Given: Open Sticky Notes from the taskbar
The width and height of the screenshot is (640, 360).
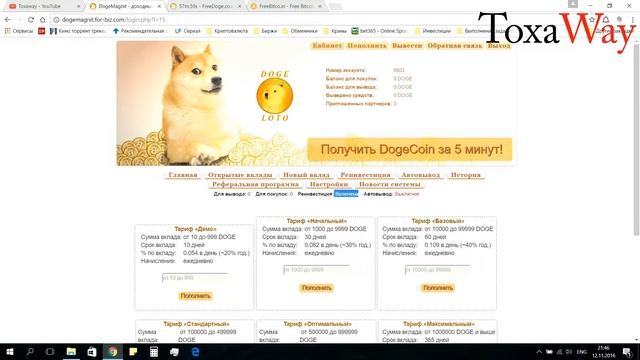Looking at the screenshot, I should [133, 352].
